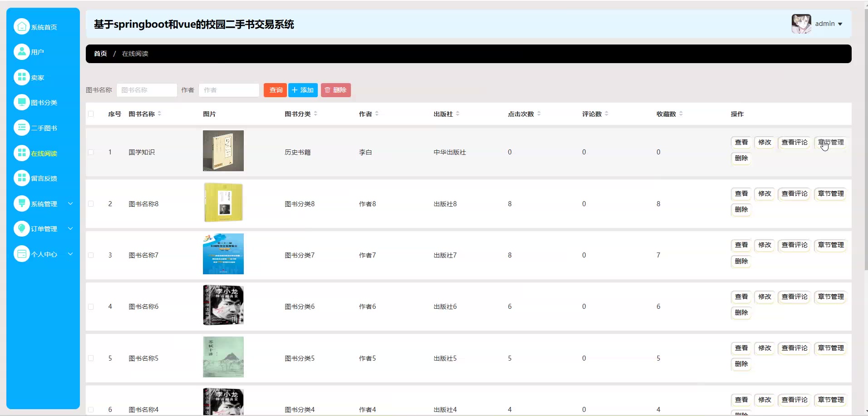Sort by 收藏数 column sort arrows
Viewport: 868px width, 416px height.
click(x=681, y=114)
